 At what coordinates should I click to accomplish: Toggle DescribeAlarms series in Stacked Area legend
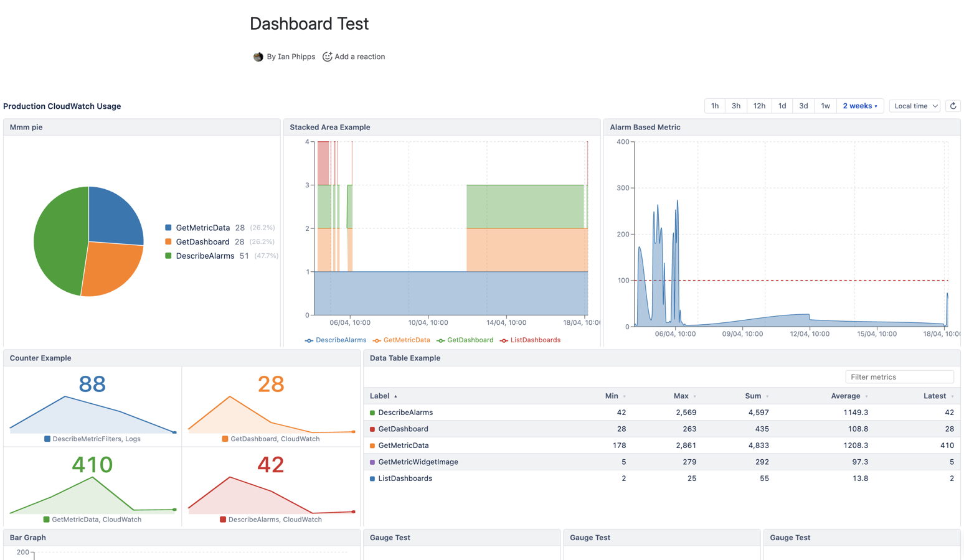pos(309,340)
